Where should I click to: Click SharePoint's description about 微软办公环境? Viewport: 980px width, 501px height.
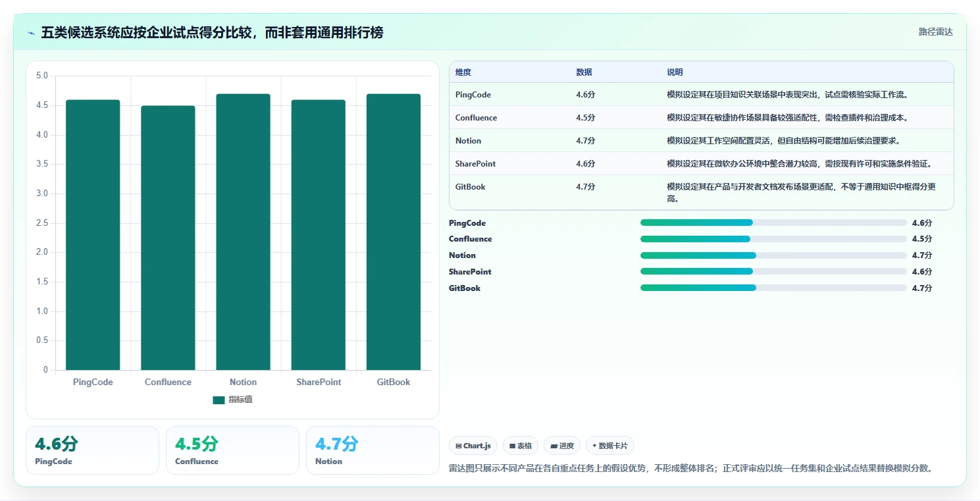799,164
